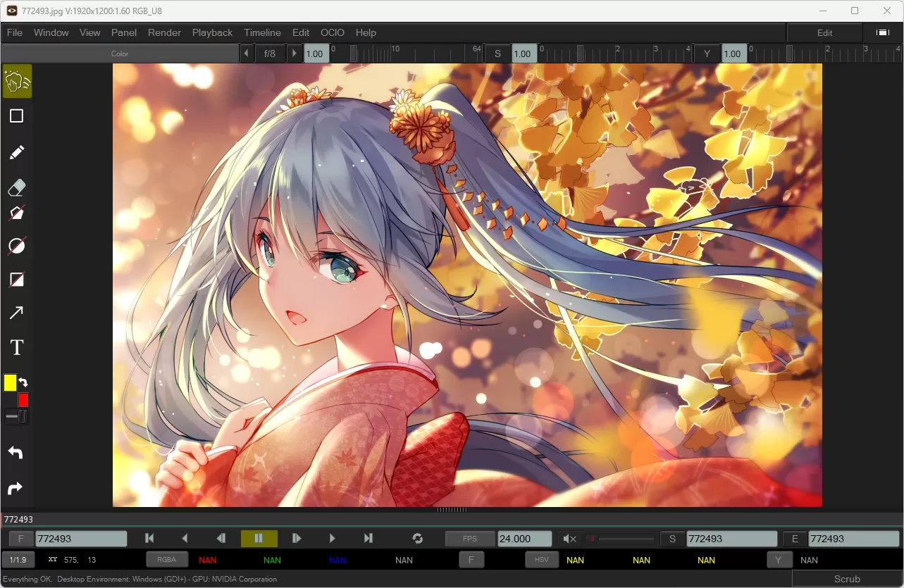Undo the last annotation
Image resolution: width=904 pixels, height=588 pixels.
tap(16, 452)
